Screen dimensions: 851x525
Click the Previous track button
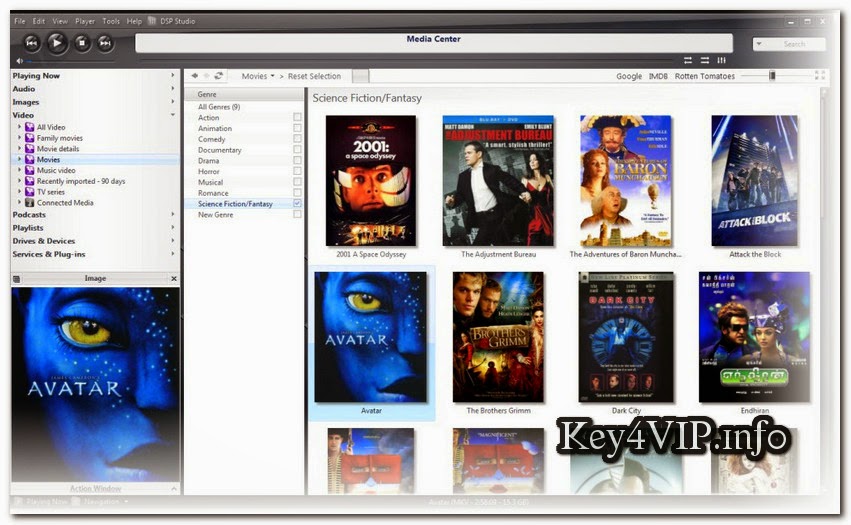[x=32, y=43]
